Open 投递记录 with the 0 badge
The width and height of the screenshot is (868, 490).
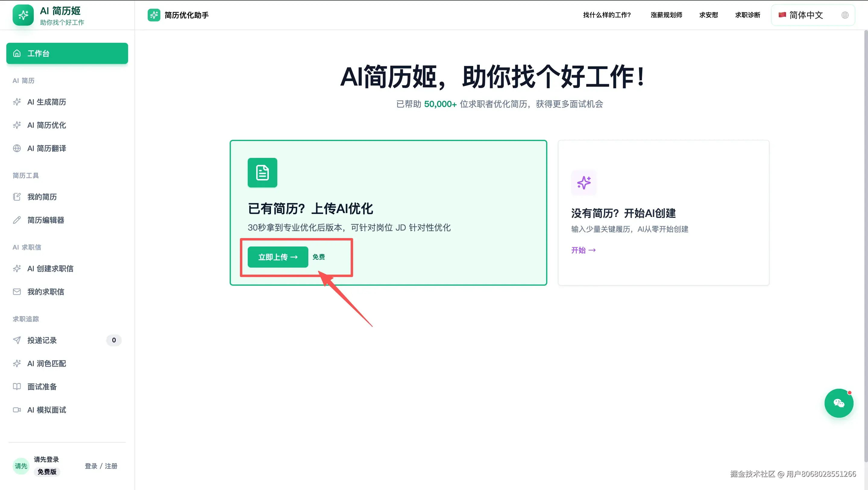tap(42, 340)
